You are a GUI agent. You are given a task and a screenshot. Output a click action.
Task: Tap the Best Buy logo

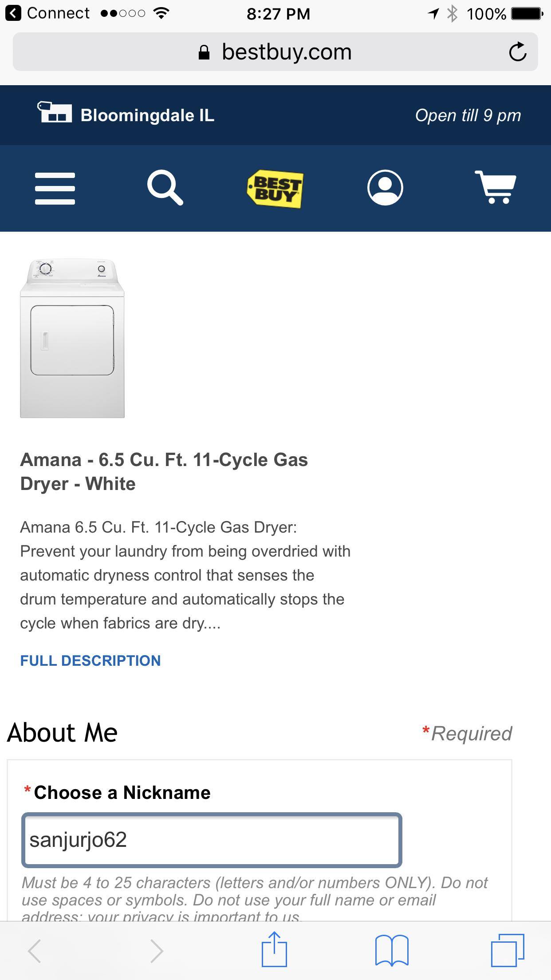pyautogui.click(x=275, y=188)
